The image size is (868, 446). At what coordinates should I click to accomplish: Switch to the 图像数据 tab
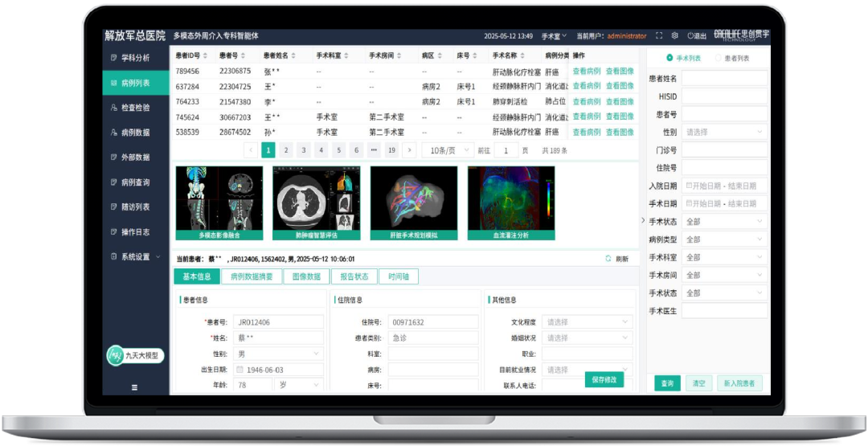305,276
